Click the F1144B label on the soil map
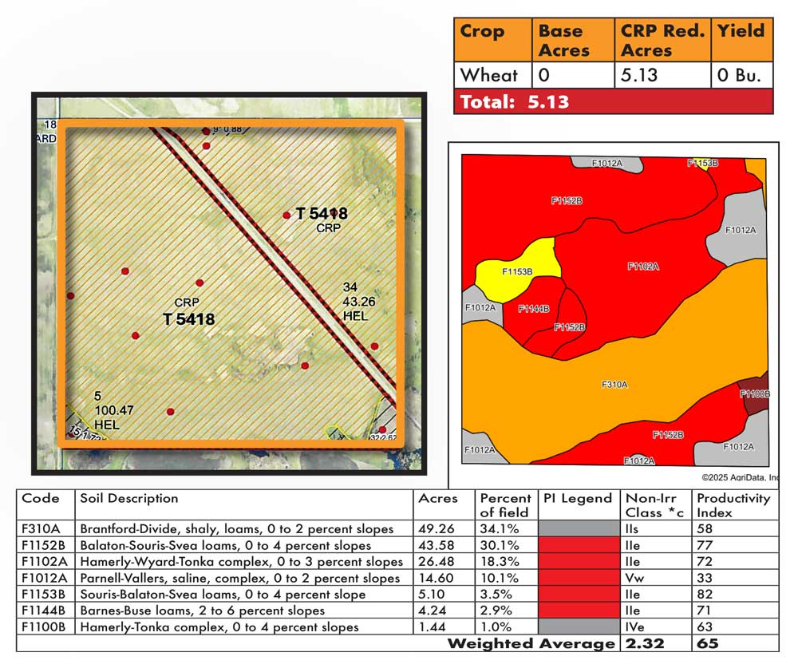Viewport: 798px width, 672px height. (x=533, y=309)
